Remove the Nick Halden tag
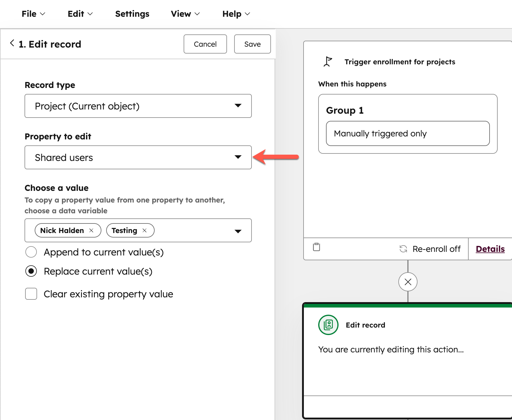Screen dimensions: 512x420 tap(92, 231)
